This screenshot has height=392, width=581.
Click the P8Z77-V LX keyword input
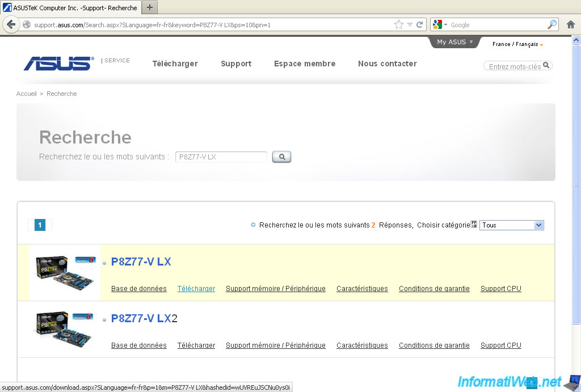tap(221, 157)
